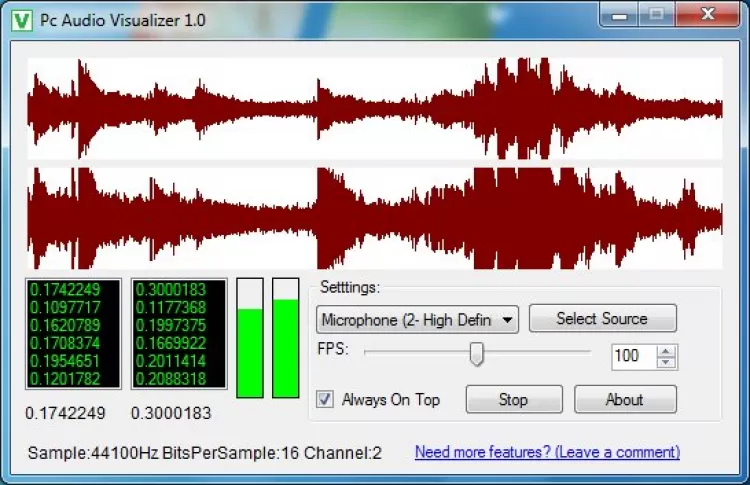This screenshot has width=750, height=485.
Task: Click the FPS slider handle
Action: 476,354
